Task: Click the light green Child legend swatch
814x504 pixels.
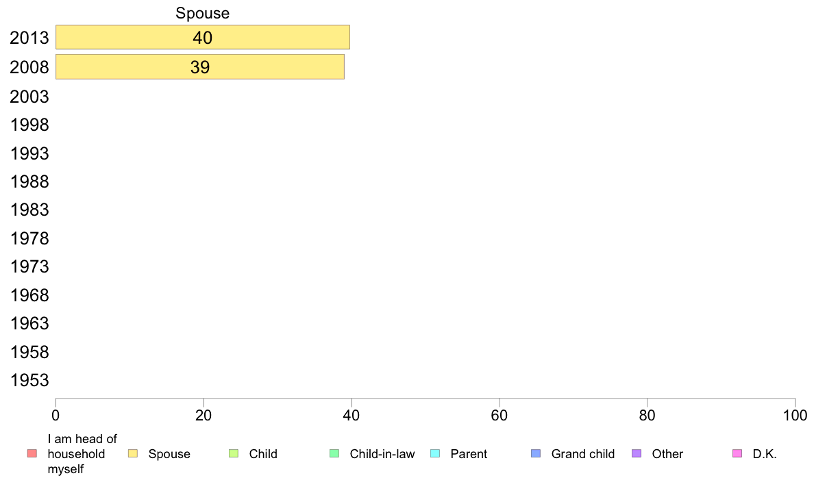Action: click(234, 453)
